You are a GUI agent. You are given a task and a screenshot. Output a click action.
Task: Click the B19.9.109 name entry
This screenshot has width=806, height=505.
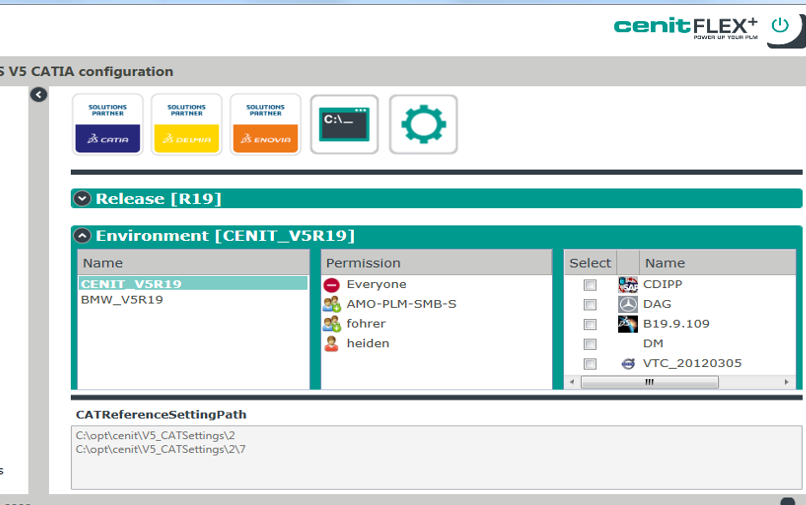pyautogui.click(x=676, y=323)
